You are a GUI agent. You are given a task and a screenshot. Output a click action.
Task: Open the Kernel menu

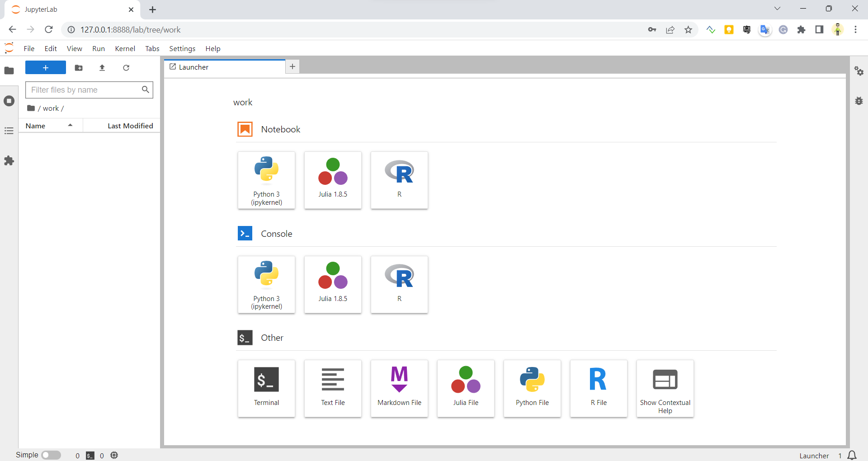[125, 48]
